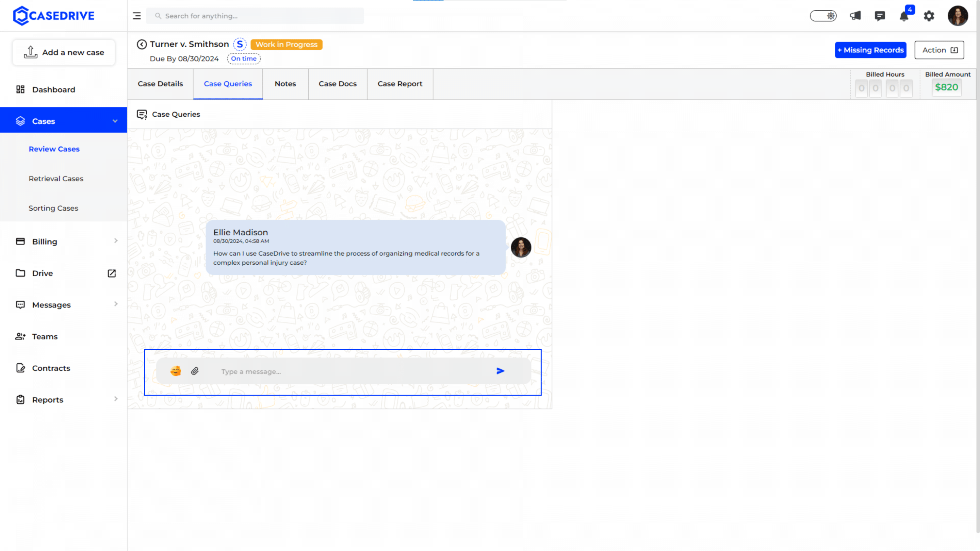Click the $820 Billed Amount value
The image size is (980, 551).
(x=947, y=87)
